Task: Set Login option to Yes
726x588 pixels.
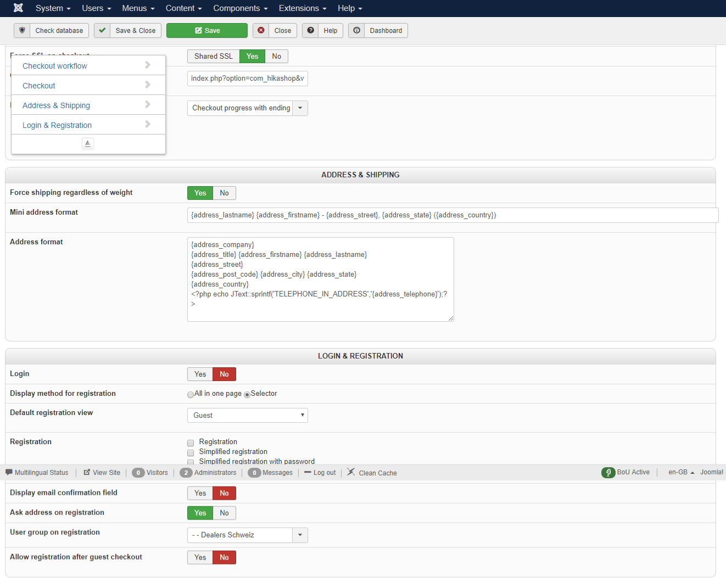Action: tap(200, 374)
